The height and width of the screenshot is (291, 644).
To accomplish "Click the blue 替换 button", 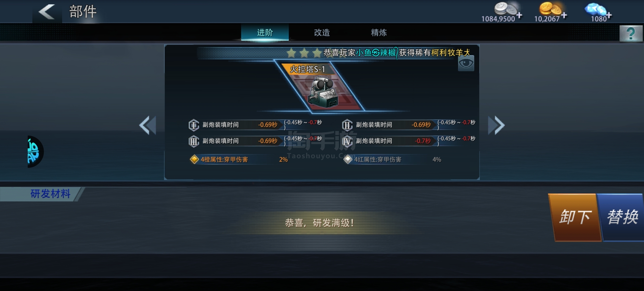I will (622, 217).
